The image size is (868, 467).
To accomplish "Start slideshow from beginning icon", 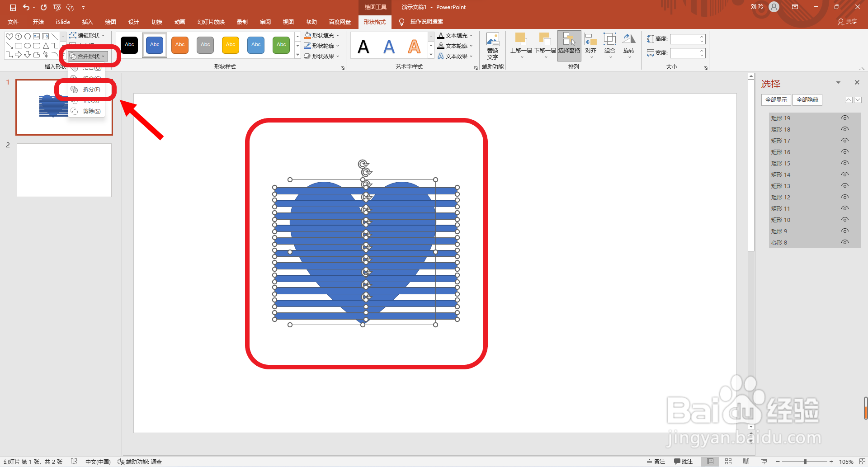I will click(x=57, y=7).
